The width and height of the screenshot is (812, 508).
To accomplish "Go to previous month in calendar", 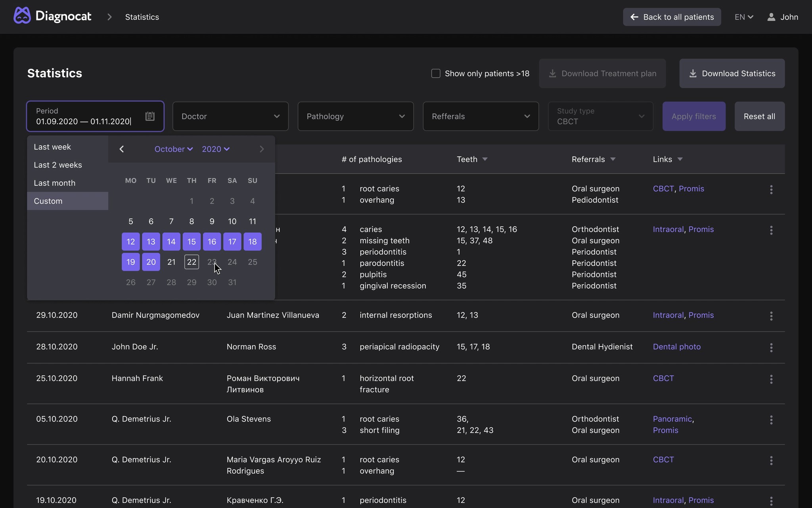I will click(x=122, y=149).
